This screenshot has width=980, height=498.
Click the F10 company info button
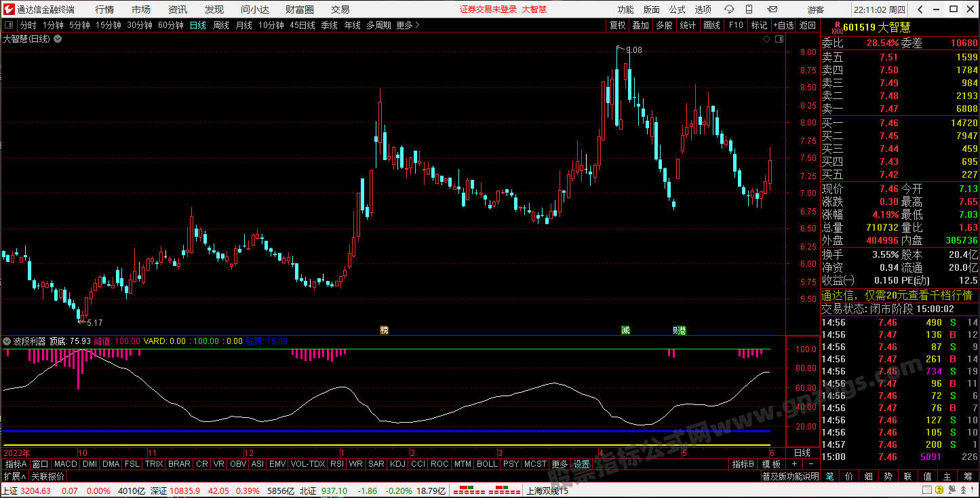pos(736,25)
